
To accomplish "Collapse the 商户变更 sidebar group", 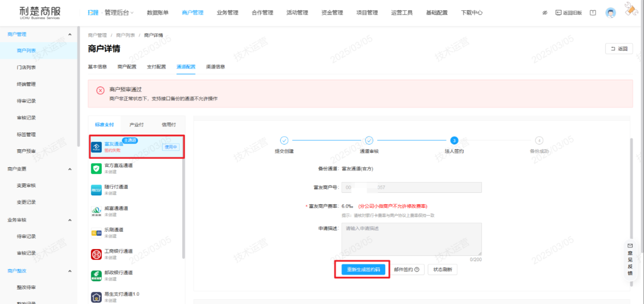I will 70,169.
